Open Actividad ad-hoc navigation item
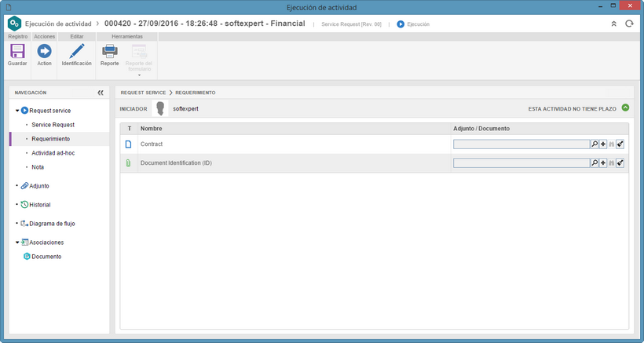This screenshot has width=644, height=343. click(x=53, y=153)
